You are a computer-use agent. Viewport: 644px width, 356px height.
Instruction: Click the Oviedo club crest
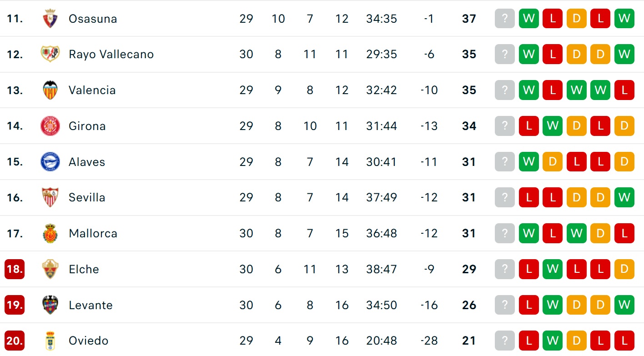click(x=50, y=341)
